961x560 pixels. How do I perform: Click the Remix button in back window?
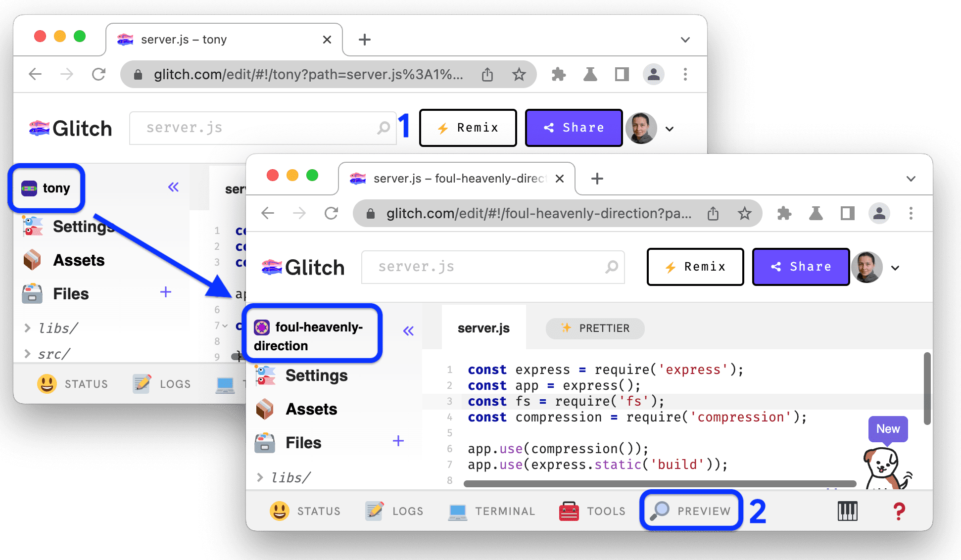click(467, 127)
